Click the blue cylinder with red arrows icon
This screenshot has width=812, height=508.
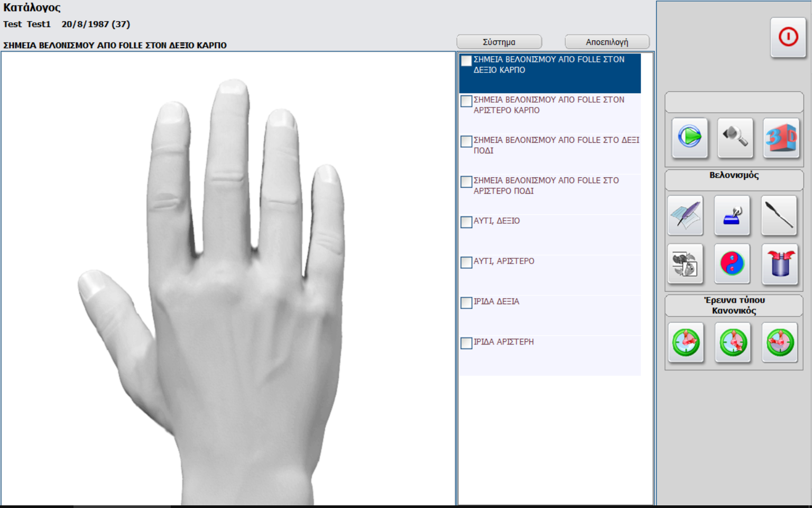[x=780, y=264]
